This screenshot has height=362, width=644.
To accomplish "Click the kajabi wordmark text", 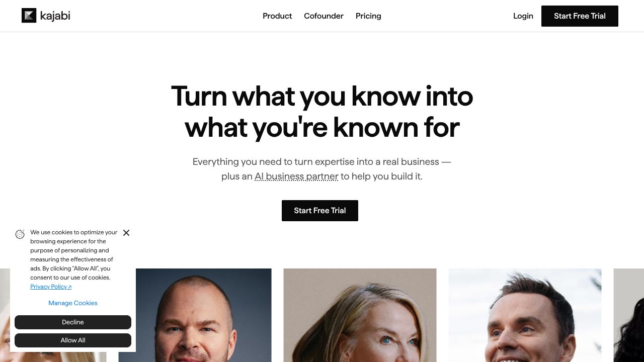I will tap(55, 16).
